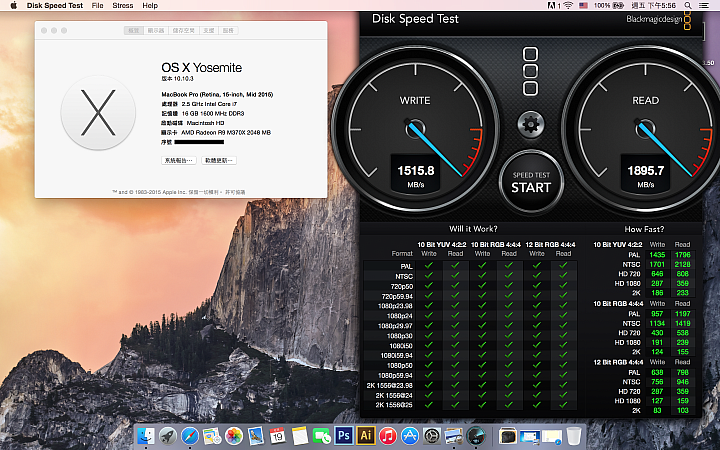
Task: Open Calendar showing 19 in dock
Action: pyautogui.click(x=277, y=435)
